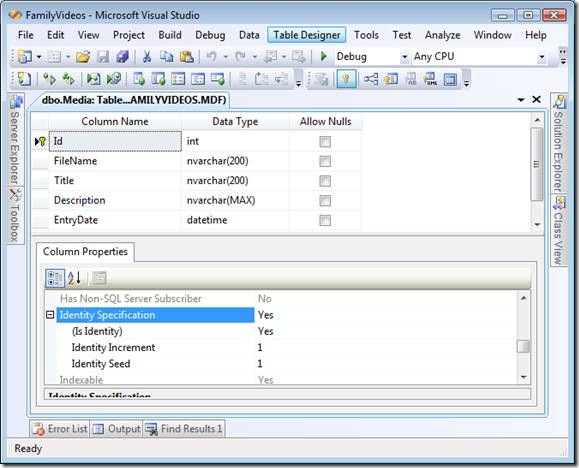Open the Table Designer menu
This screenshot has width=579, height=468.
click(x=306, y=35)
